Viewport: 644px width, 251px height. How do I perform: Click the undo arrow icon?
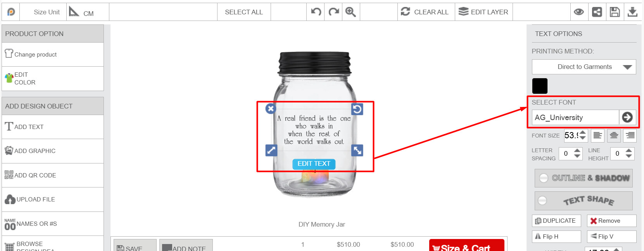316,12
